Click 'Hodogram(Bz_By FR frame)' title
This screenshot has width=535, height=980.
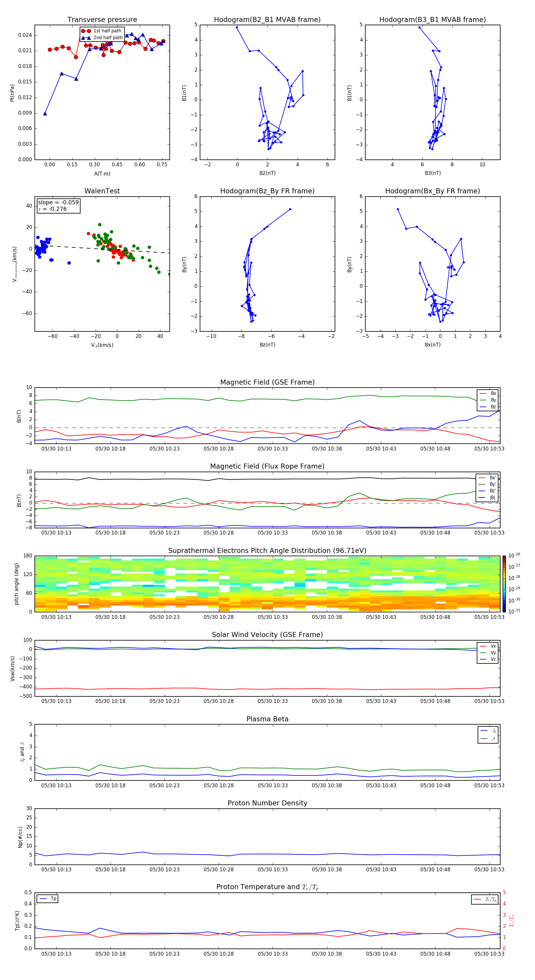[x=267, y=191]
